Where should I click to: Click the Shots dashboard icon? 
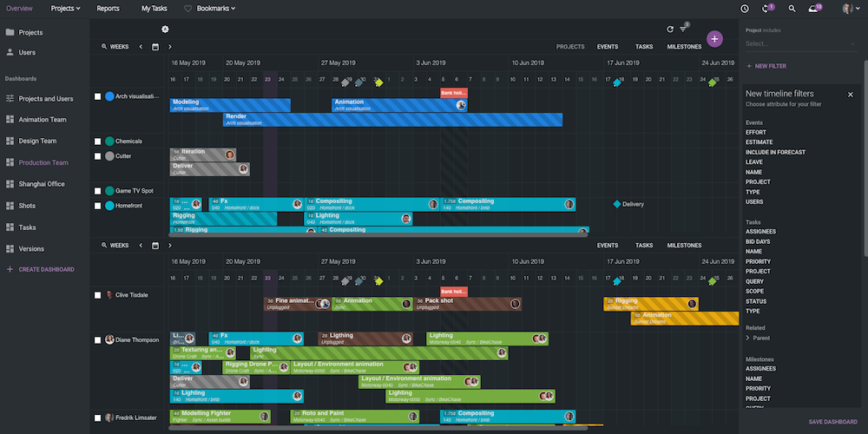(10, 206)
